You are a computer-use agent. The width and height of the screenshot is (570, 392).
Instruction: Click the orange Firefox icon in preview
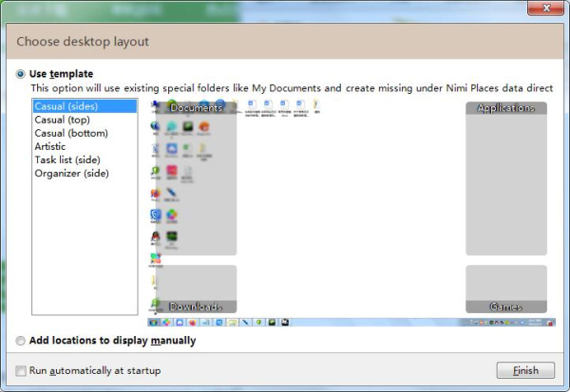pos(203,125)
